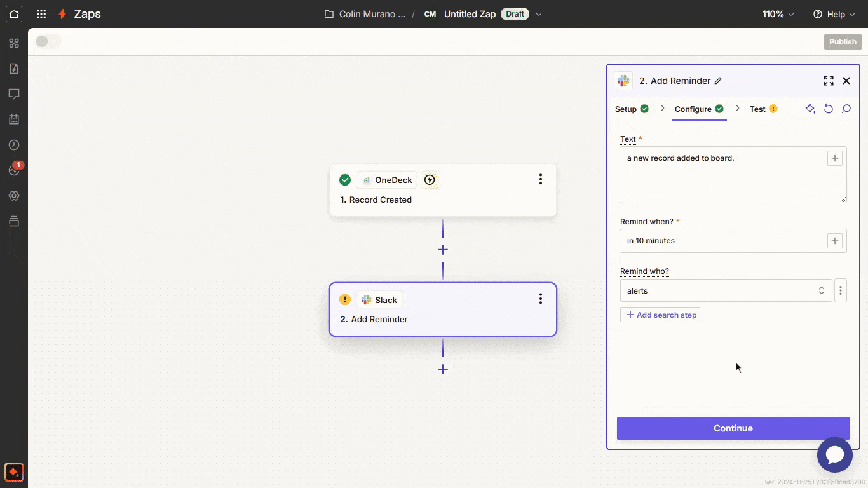Open the zoom level 110% dropdown
The width and height of the screenshot is (868, 488).
click(x=778, y=14)
